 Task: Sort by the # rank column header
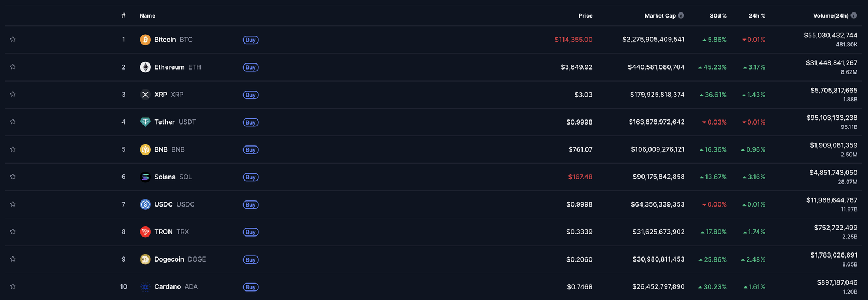pos(123,16)
